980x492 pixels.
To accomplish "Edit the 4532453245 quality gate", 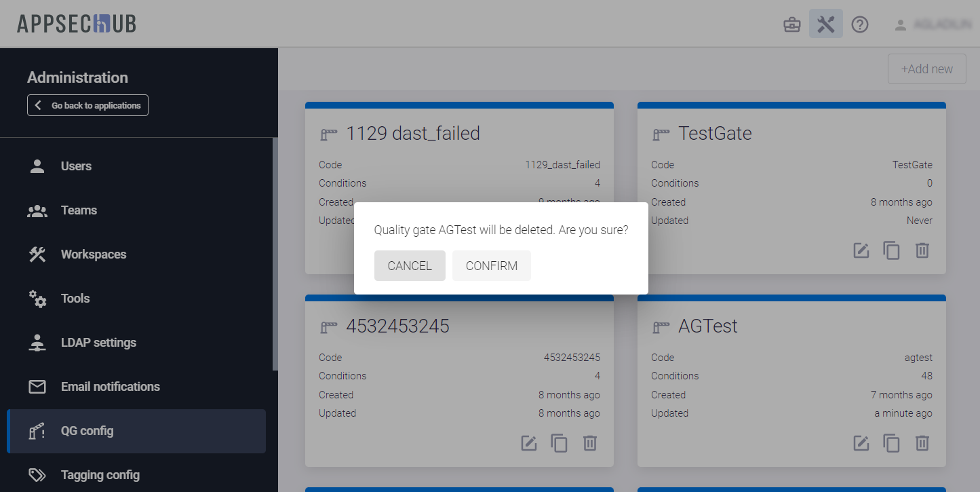I will [528, 443].
